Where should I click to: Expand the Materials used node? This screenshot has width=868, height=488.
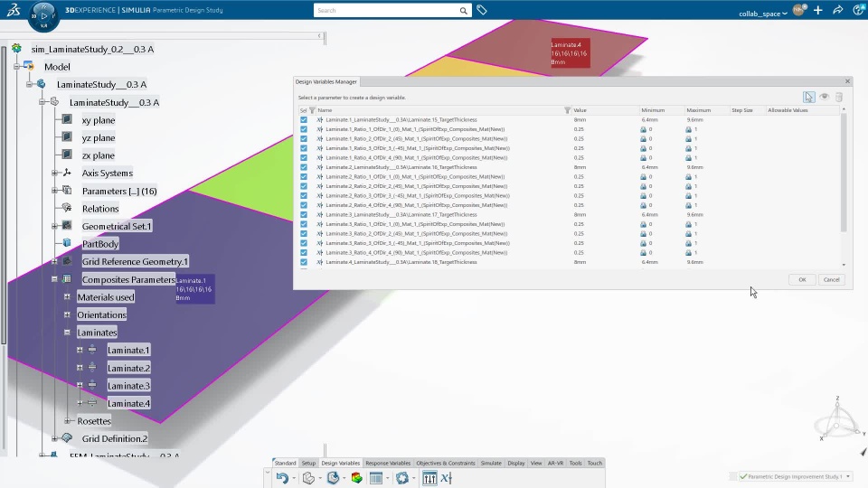[67, 296]
